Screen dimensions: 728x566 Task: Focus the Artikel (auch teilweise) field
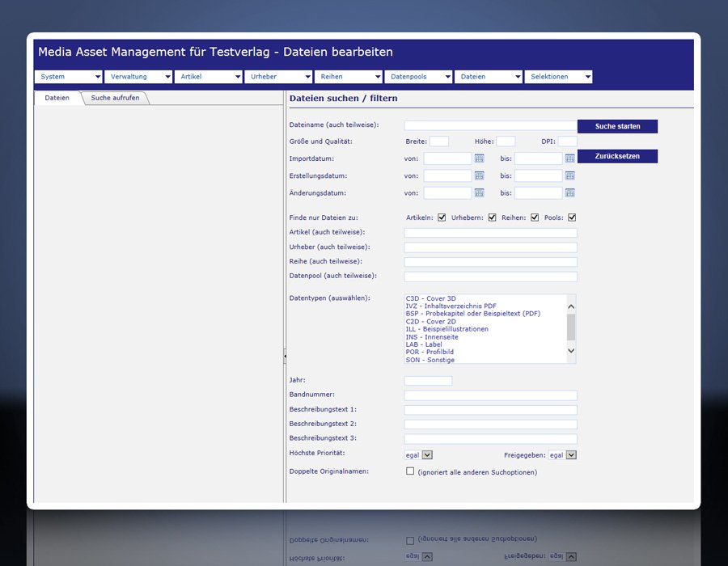(491, 233)
